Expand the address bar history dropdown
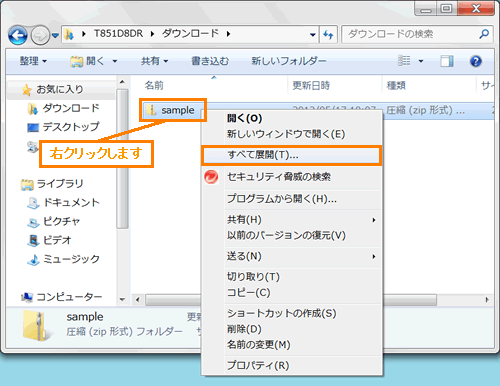This screenshot has height=386, width=500. [312, 34]
